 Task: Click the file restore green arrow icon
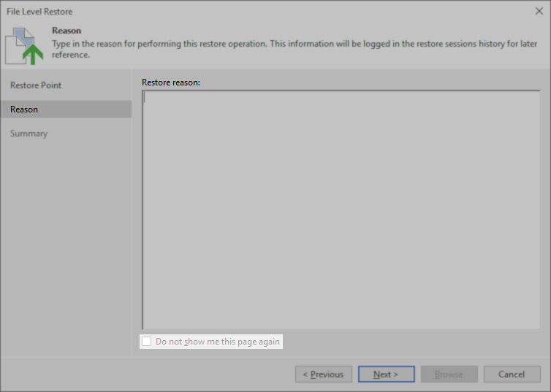point(24,46)
